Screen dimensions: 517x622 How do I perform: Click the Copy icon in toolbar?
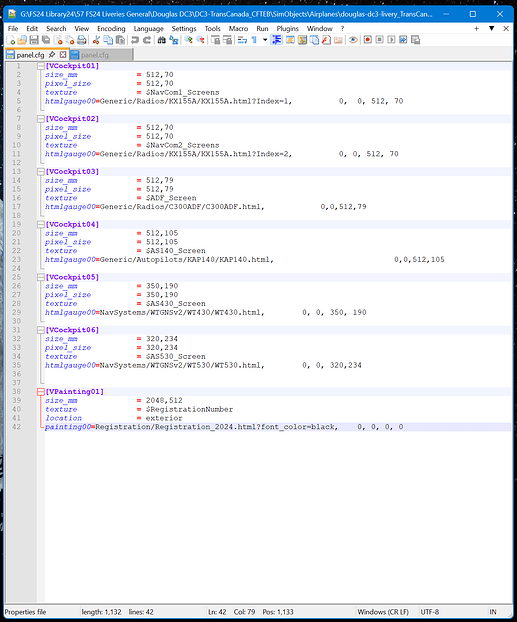[x=108, y=40]
